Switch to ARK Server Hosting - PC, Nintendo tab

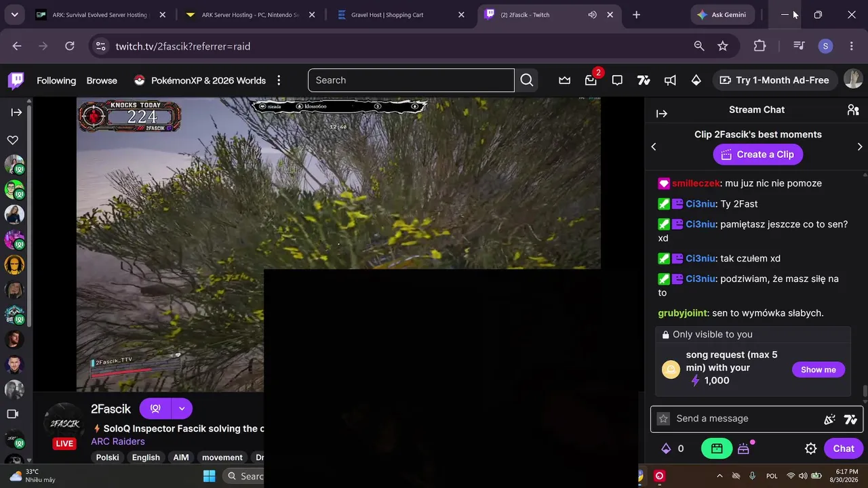pos(251,15)
